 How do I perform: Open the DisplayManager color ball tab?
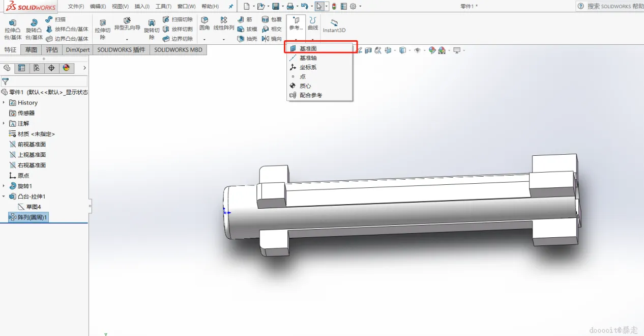coord(66,68)
